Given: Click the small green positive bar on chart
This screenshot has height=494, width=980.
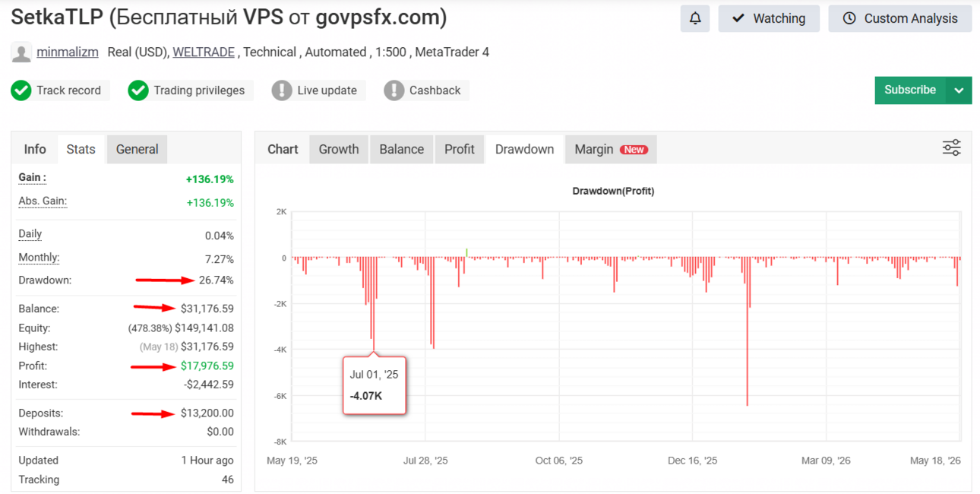Looking at the screenshot, I should tap(466, 252).
